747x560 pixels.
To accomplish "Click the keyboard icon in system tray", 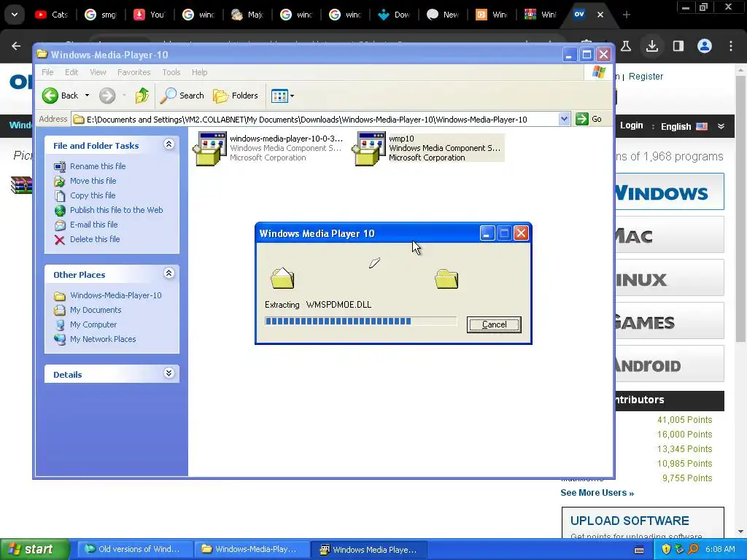I will tap(639, 550).
